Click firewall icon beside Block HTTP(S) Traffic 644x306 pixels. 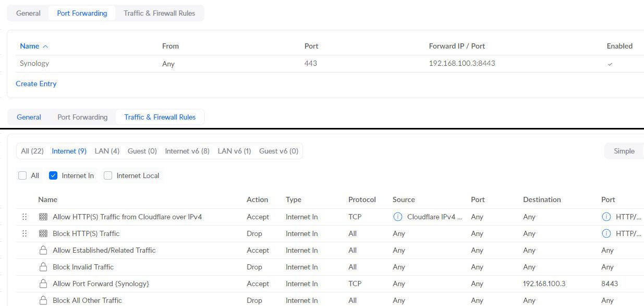[43, 233]
